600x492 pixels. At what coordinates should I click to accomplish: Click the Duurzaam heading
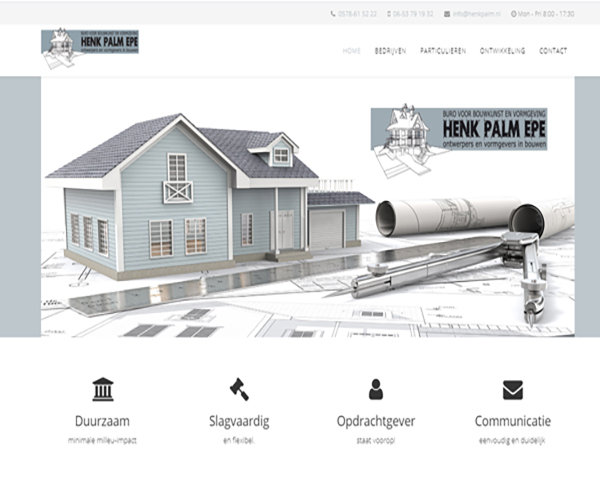(x=102, y=421)
